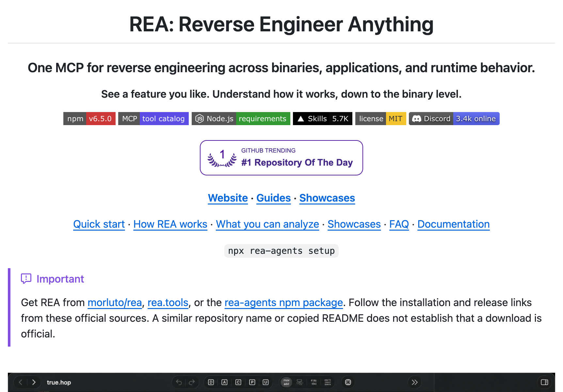563x392 pixels.
Task: Select the P type button
Action: [252, 382]
